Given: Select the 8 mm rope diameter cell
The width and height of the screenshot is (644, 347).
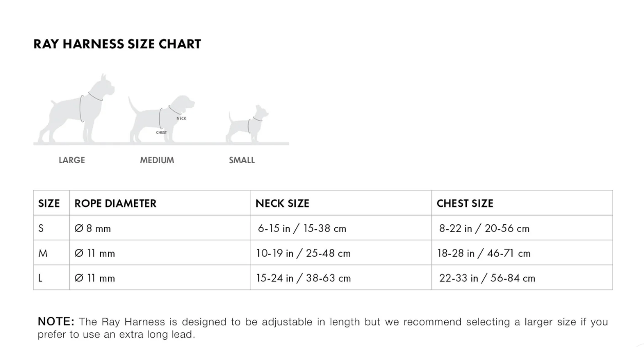Looking at the screenshot, I should point(160,228).
